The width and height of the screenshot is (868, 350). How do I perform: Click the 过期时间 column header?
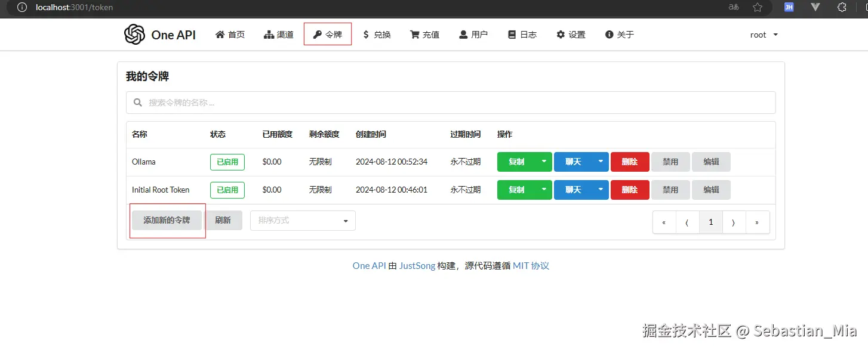point(466,134)
